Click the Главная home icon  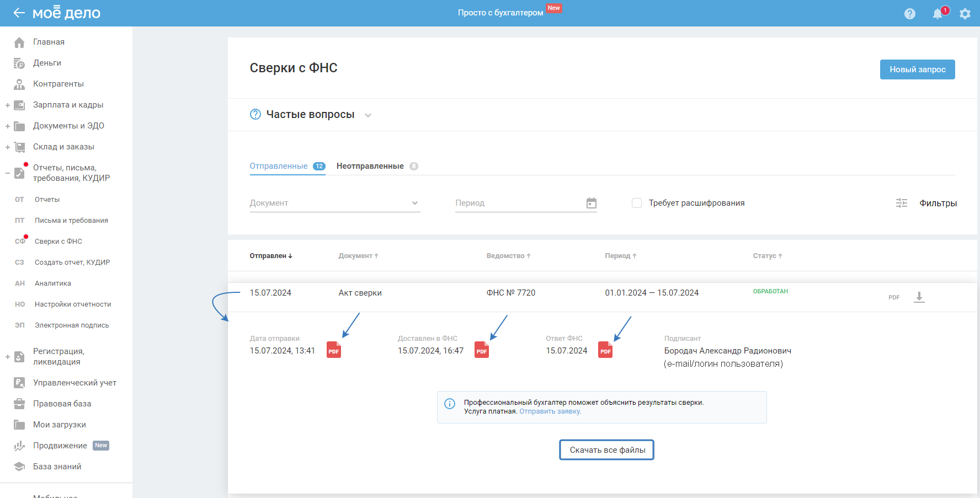pos(19,42)
